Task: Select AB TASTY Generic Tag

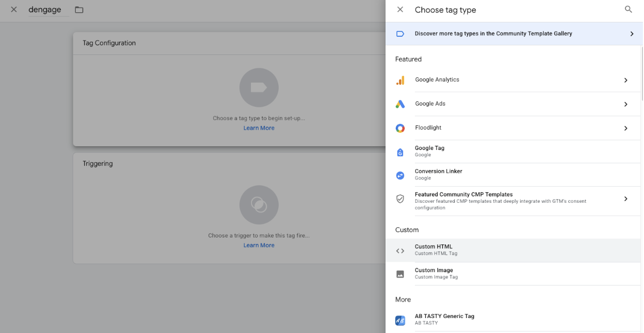Action: click(x=513, y=320)
